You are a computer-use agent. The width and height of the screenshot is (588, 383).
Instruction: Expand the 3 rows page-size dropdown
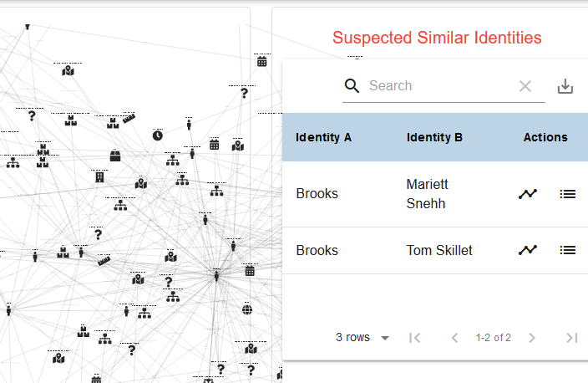[362, 338]
